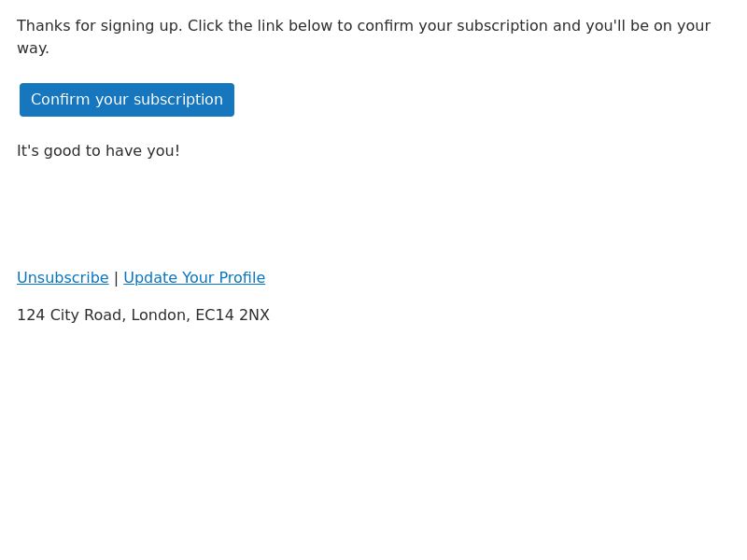The image size is (747, 560).
Task: Click the word 'good' in the greeting line
Action: pyautogui.click(x=63, y=151)
